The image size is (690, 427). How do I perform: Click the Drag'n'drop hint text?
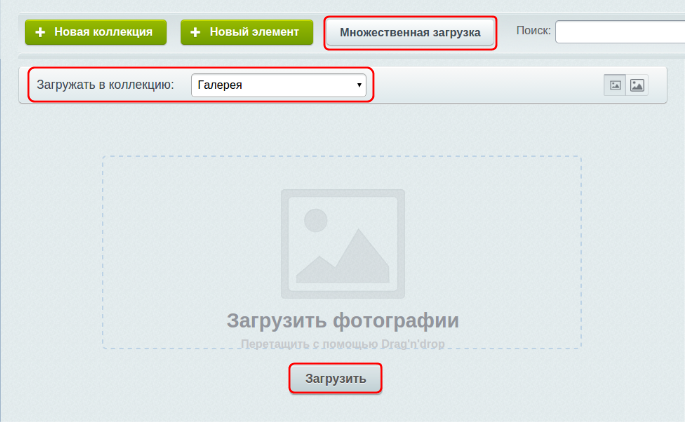[342, 344]
